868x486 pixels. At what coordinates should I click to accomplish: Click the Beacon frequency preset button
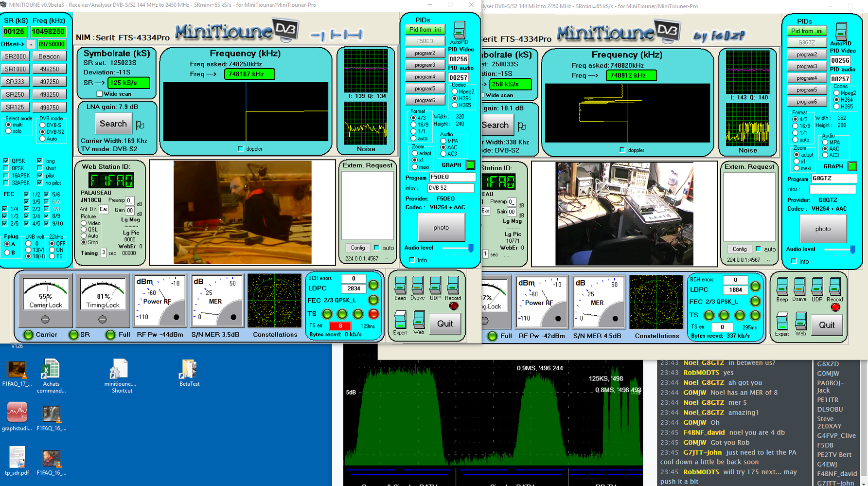pos(49,56)
